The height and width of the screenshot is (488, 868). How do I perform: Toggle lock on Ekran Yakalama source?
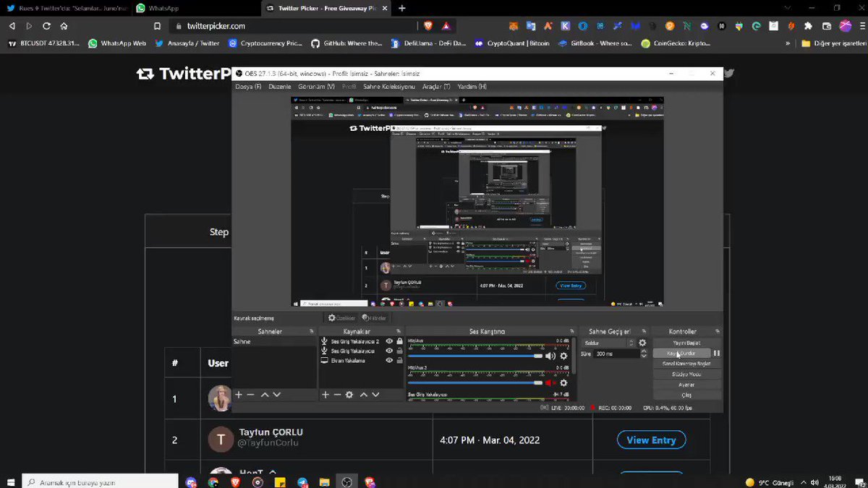coord(399,360)
